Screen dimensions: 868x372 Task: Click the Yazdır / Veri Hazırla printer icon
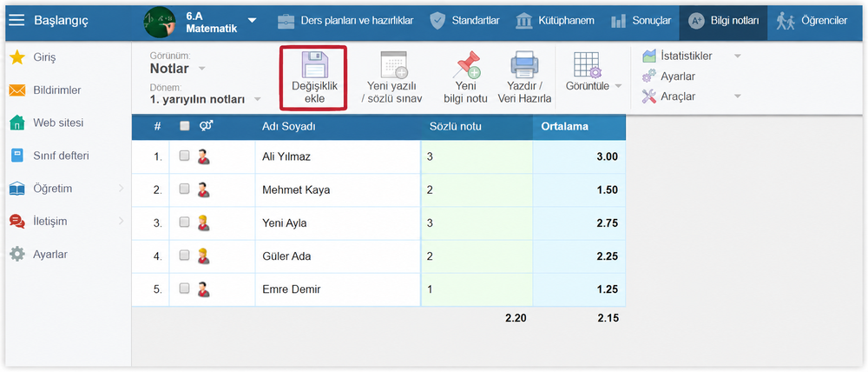(x=523, y=65)
